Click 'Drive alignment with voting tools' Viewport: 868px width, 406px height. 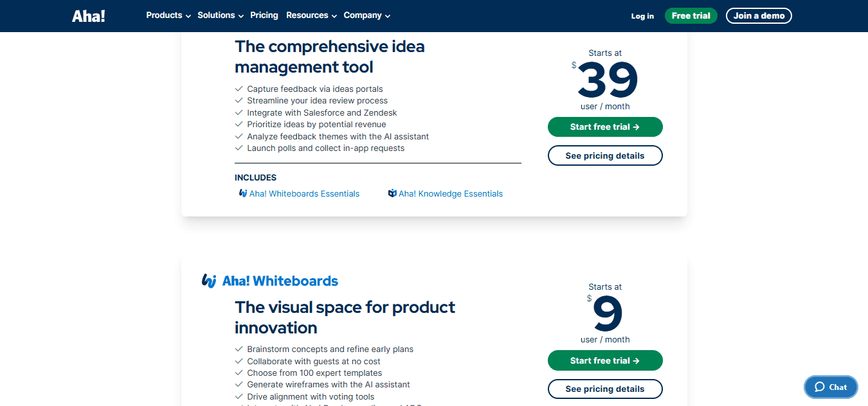pyautogui.click(x=311, y=397)
